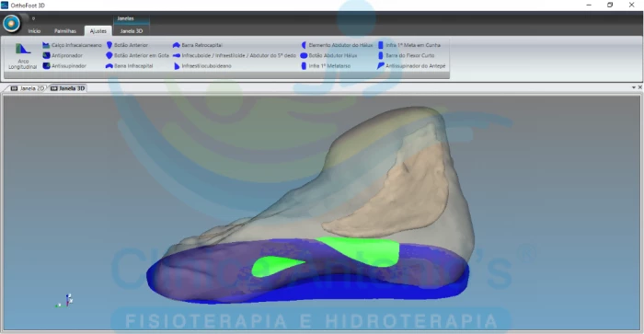Image resolution: width=644 pixels, height=334 pixels.
Task: Close the active document panel
Action: (x=640, y=87)
